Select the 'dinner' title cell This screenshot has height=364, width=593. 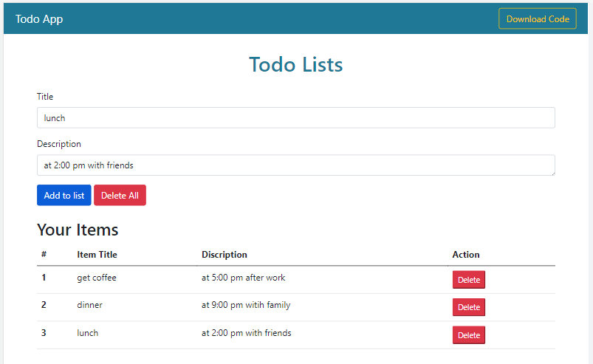point(89,305)
